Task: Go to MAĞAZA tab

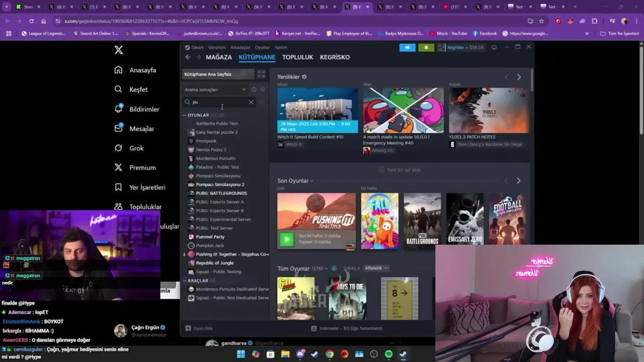Action: point(219,57)
